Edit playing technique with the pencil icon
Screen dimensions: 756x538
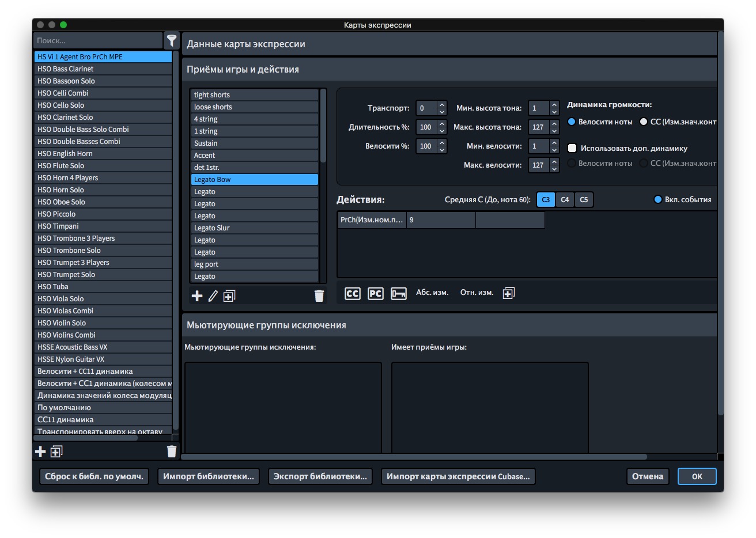[x=213, y=295]
